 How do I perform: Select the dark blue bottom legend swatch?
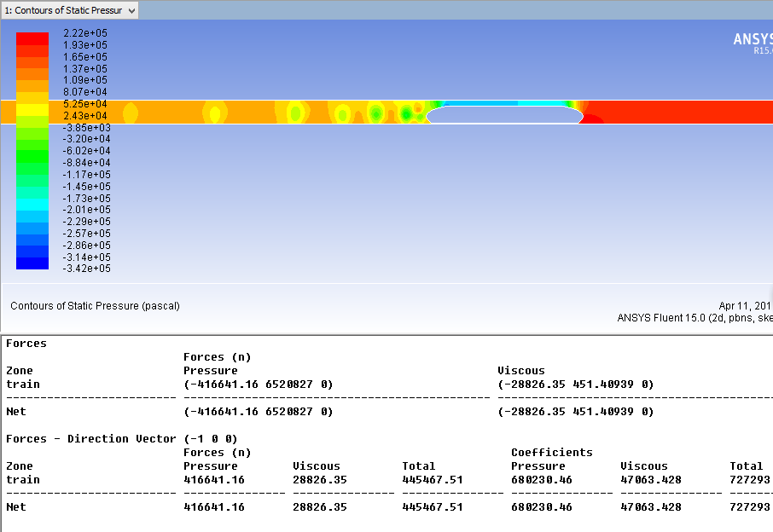click(32, 263)
